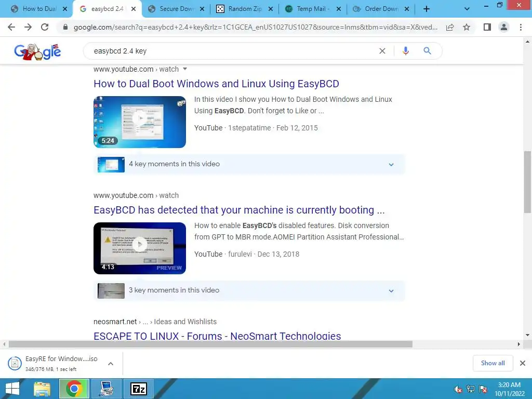Click the address bar URL
532x399 pixels.
(x=255, y=27)
